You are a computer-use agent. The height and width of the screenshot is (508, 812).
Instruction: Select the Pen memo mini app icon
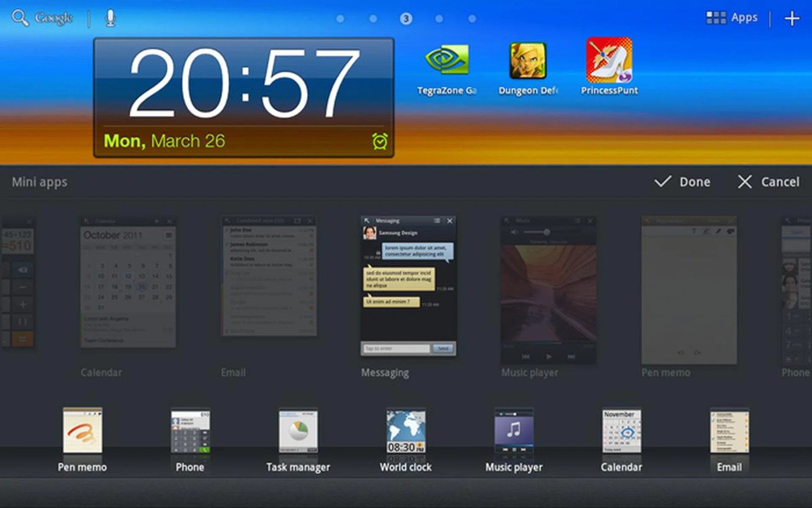coord(82,431)
